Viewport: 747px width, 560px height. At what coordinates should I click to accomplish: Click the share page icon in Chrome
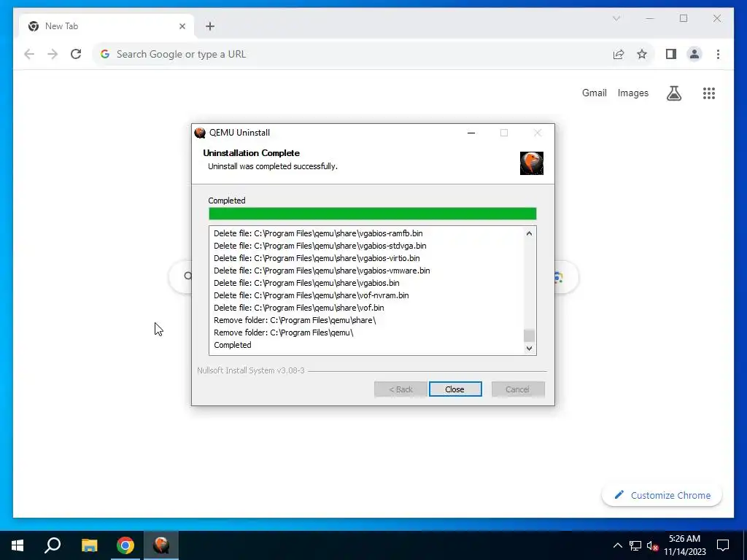tap(619, 54)
